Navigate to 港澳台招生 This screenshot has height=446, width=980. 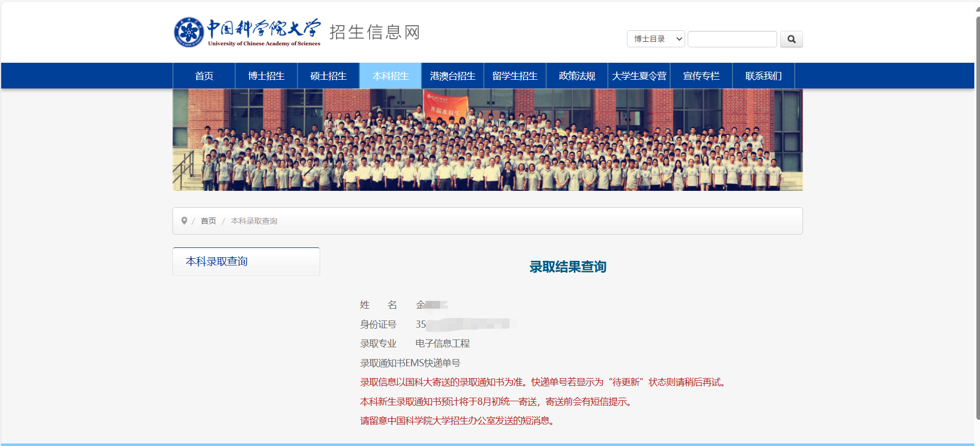(452, 76)
